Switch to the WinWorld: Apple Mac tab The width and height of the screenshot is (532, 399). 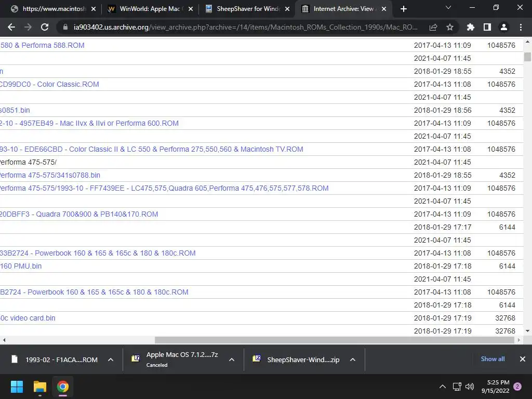coord(150,9)
